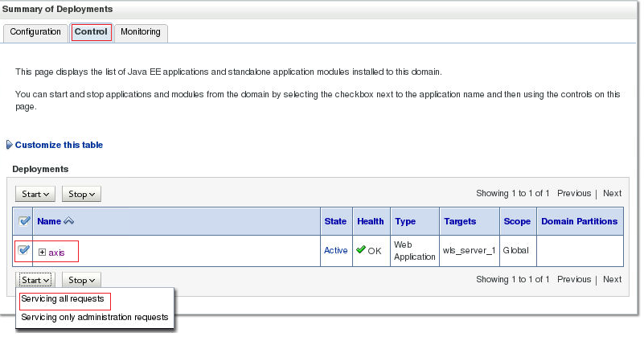644x337 pixels.
Task: Sort by Targets column header
Action: click(460, 221)
